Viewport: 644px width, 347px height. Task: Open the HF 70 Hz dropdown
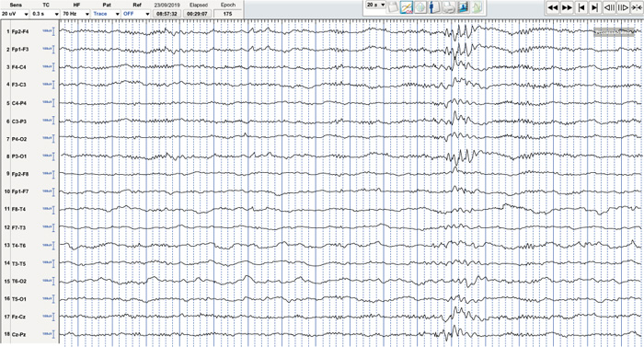(x=75, y=14)
